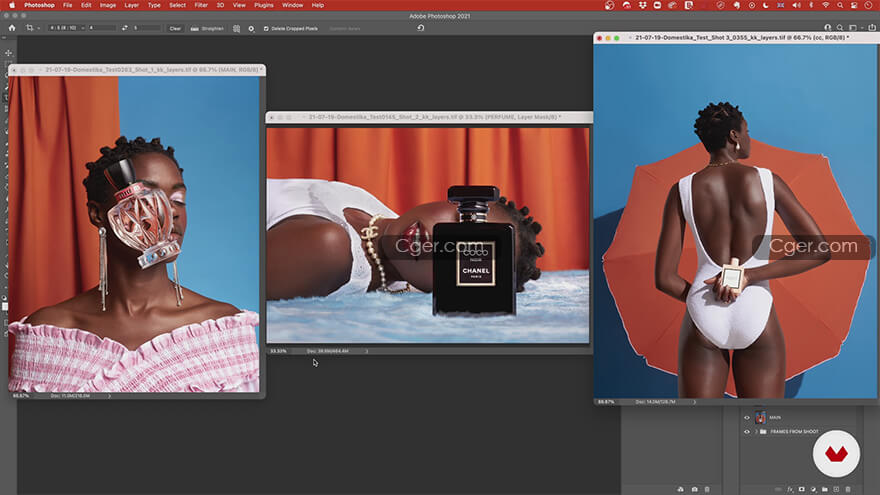Open the Window menu

click(292, 5)
